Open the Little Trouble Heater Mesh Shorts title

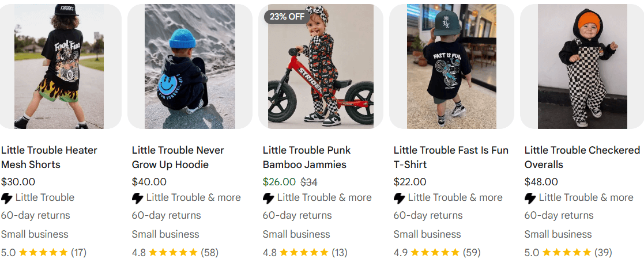click(49, 157)
